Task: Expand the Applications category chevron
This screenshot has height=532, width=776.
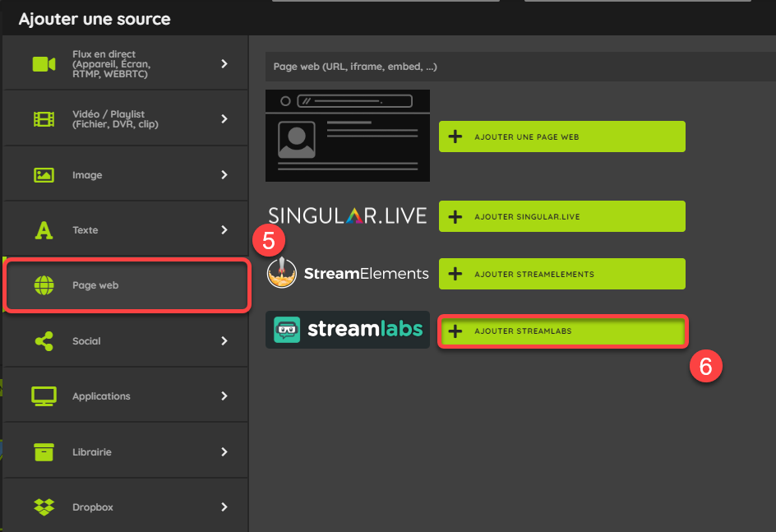Action: (224, 396)
